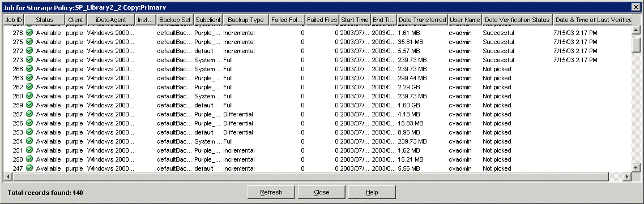Viewport: 644px width, 204px height.
Task: Select Job ID 276 cell
Action: pyautogui.click(x=18, y=33)
